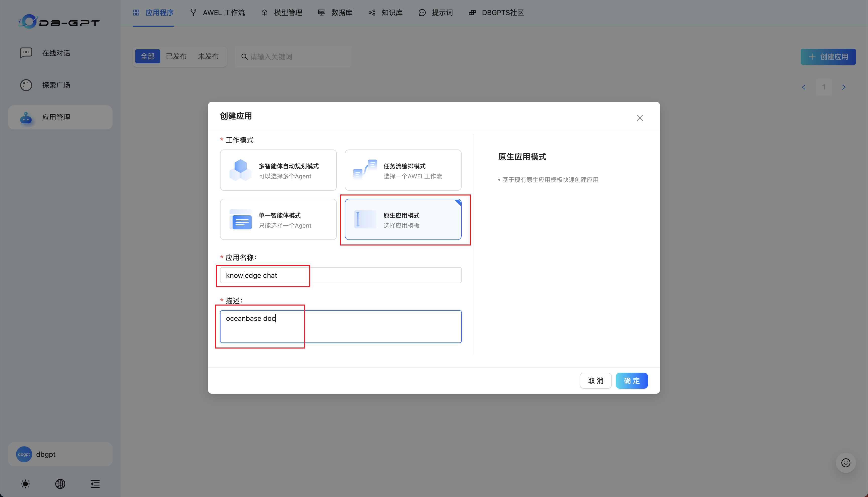Go to previous page with left chevron
This screenshot has height=497, width=868.
(803, 87)
